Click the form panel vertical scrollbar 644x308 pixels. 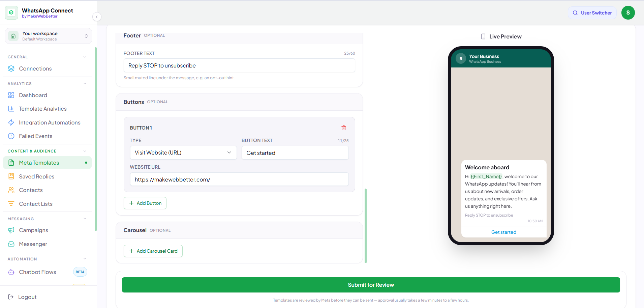366,226
